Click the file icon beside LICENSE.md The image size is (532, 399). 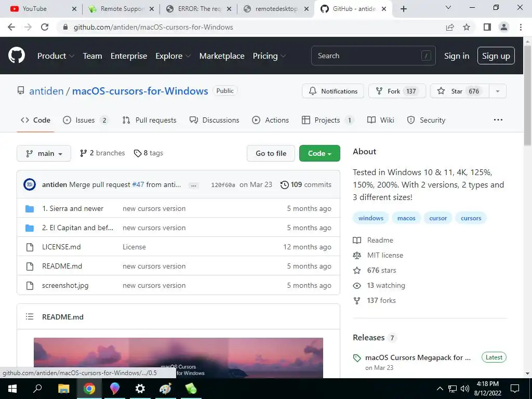point(30,247)
